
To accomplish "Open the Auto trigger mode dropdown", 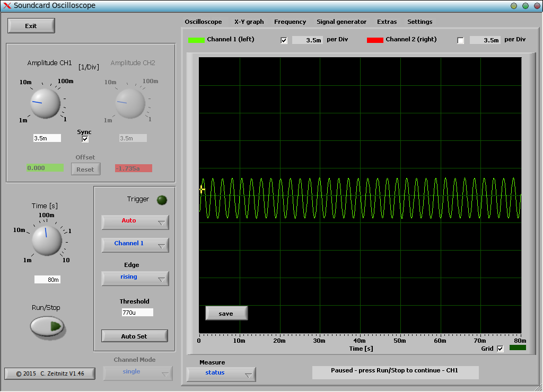I will pyautogui.click(x=135, y=222).
